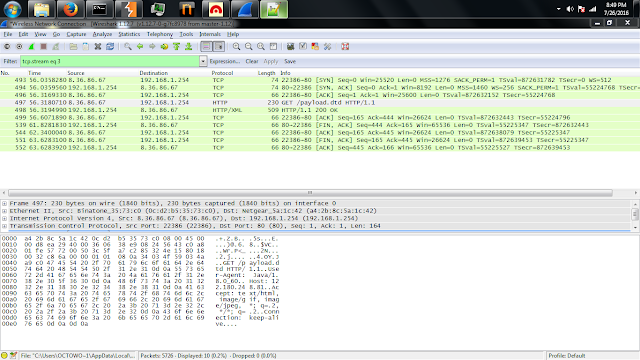
Task: Open coloring rules icon
Action: coord(315,47)
